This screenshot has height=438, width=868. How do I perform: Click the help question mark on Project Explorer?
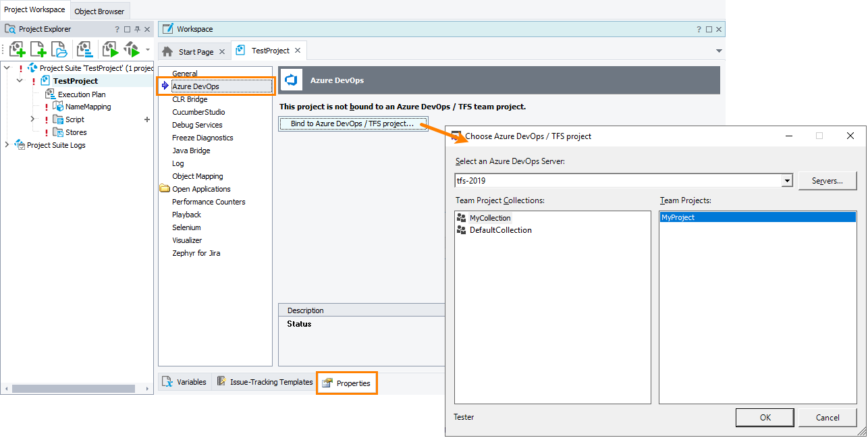(117, 29)
